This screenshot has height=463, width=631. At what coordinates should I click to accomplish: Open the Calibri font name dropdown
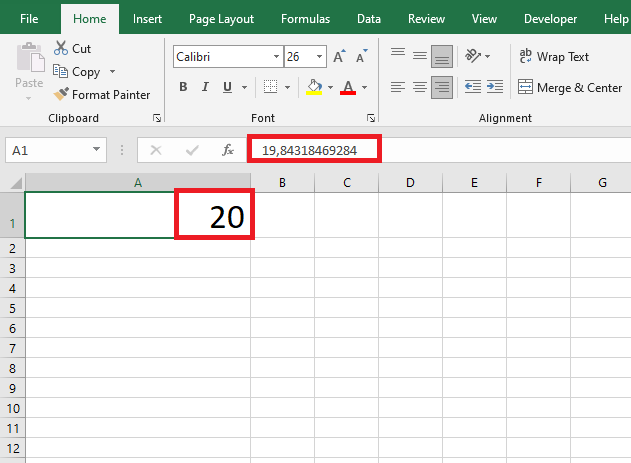274,57
